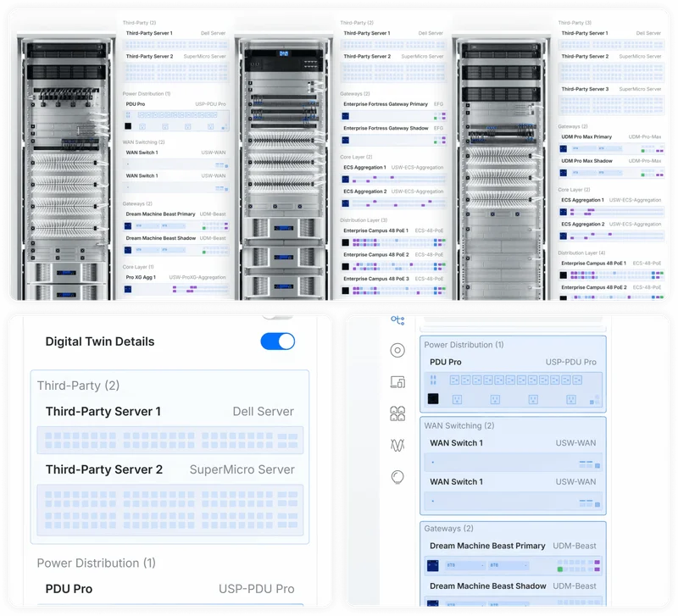Image resolution: width=678 pixels, height=616 pixels.
Task: Click Enterprise Fortress Gateway Primary blue device icon
Action: 346,116
